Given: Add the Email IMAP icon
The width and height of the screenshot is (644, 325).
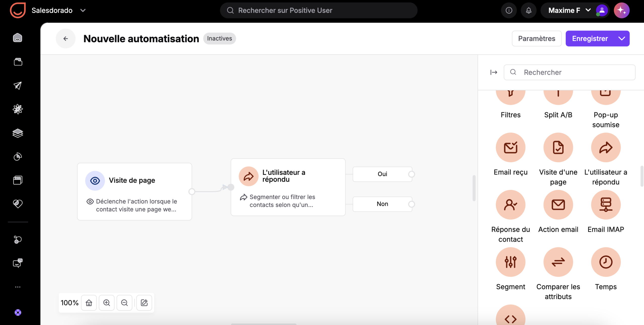Looking at the screenshot, I should click(606, 205).
